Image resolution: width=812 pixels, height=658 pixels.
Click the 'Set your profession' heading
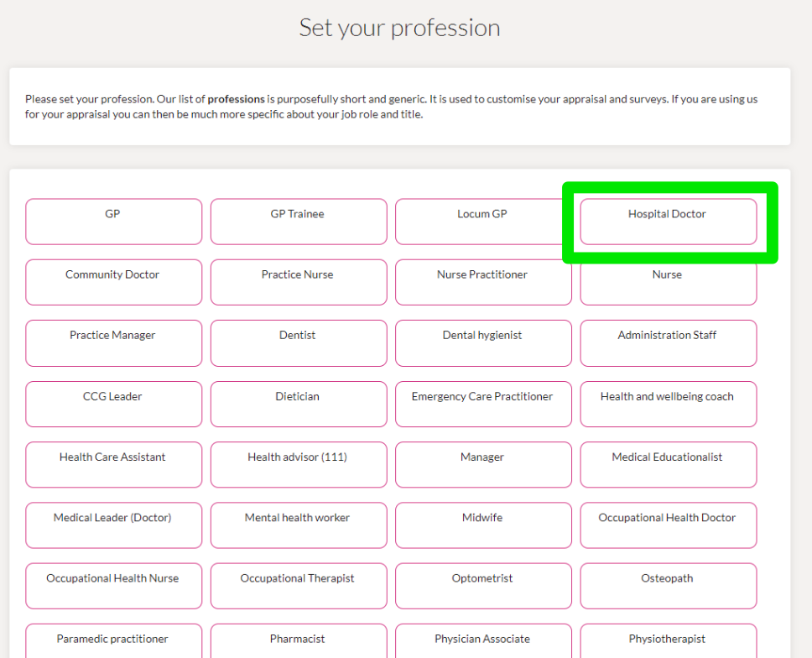(400, 28)
